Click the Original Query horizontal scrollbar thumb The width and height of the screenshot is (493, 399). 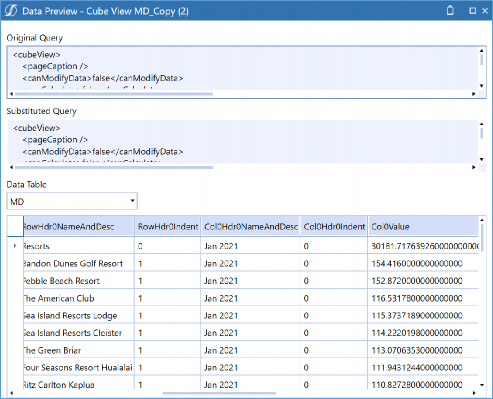(x=114, y=94)
